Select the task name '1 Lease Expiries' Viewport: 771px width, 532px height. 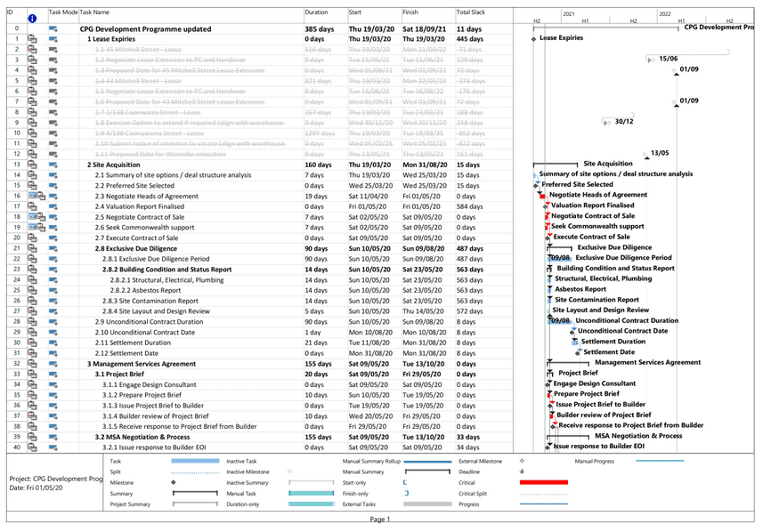click(111, 39)
